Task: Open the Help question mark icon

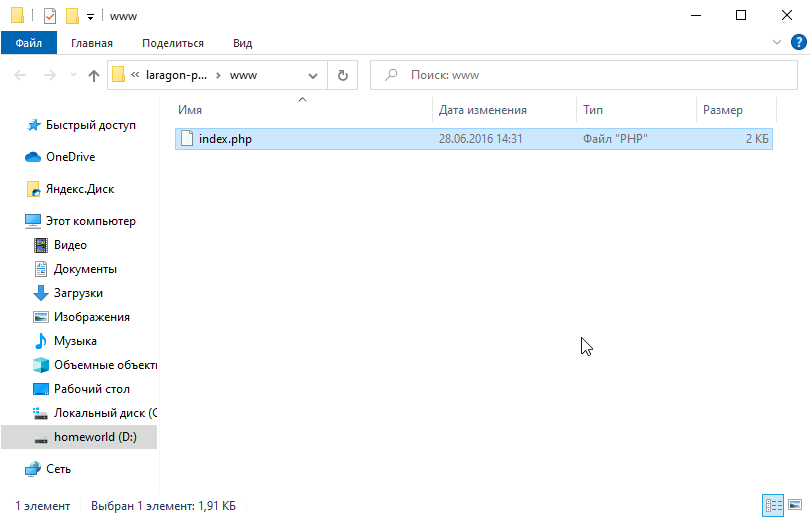Action: point(798,43)
